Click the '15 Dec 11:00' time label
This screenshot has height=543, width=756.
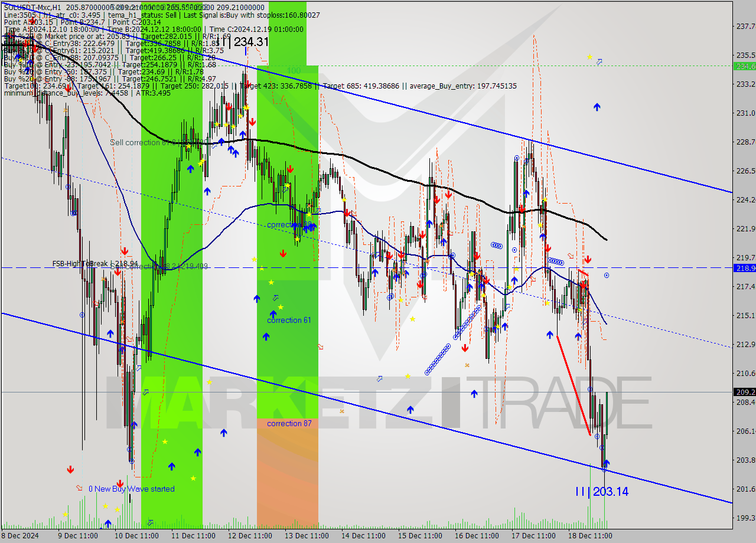click(420, 536)
